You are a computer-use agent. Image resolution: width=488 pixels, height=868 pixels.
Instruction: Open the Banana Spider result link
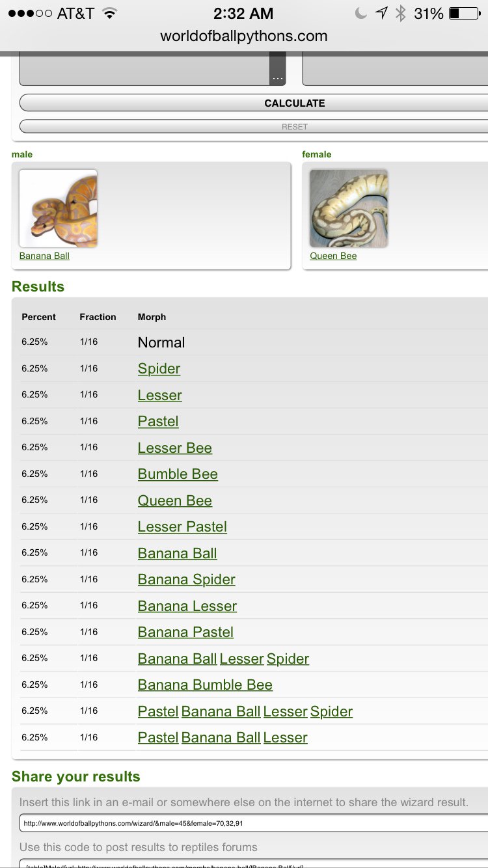pos(187,580)
